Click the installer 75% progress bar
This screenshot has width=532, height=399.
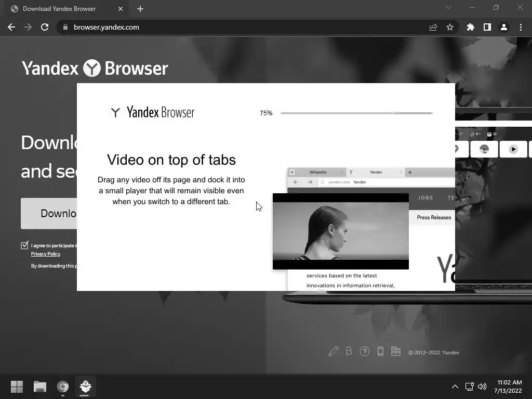[356, 113]
